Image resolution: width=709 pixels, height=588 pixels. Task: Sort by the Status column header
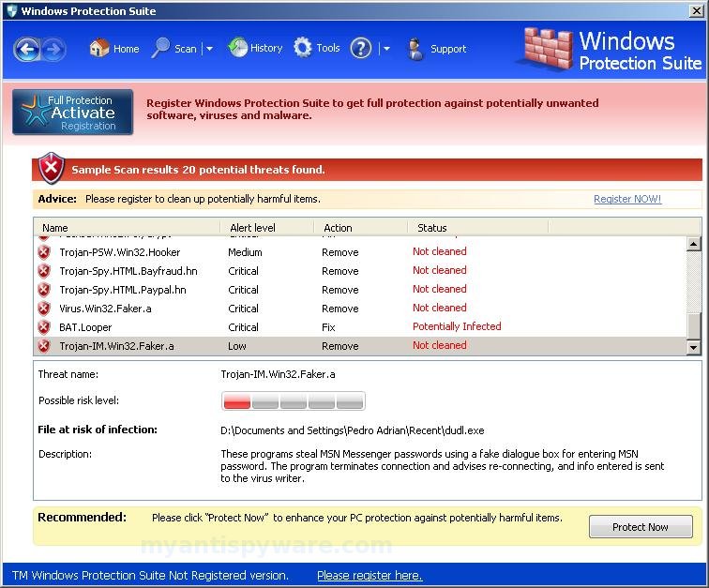pos(478,228)
